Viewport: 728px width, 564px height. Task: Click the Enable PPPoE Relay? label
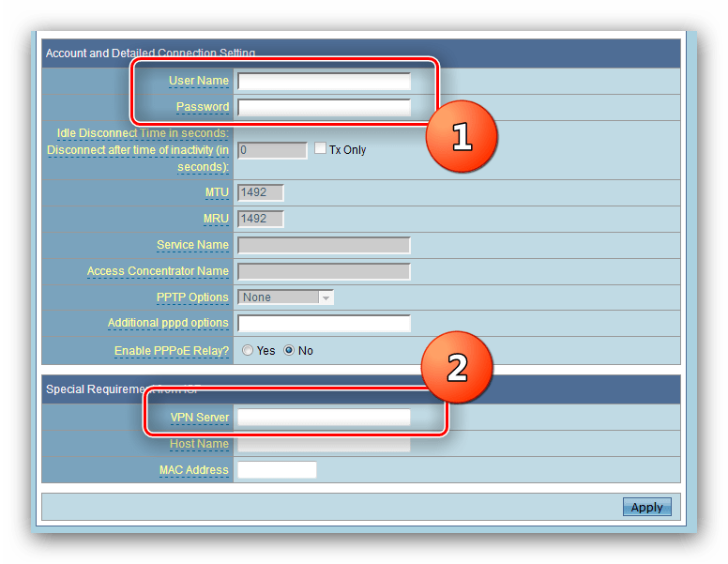[x=172, y=351]
